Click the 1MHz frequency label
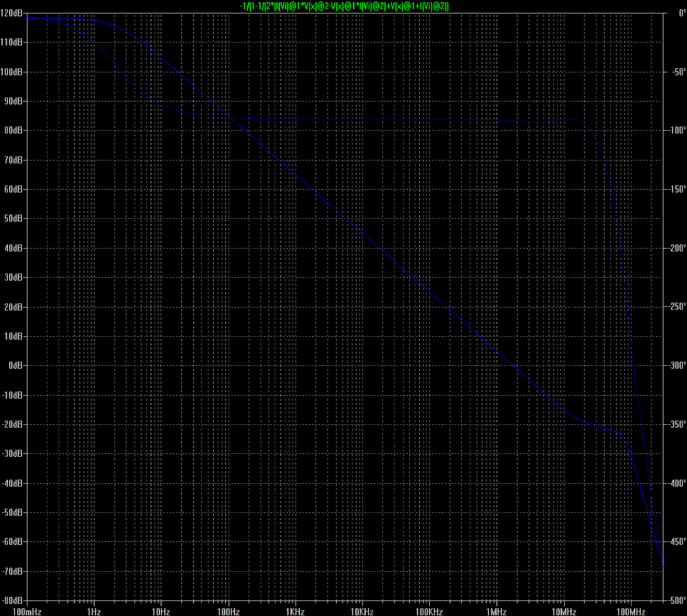687x616 pixels. tap(497, 612)
